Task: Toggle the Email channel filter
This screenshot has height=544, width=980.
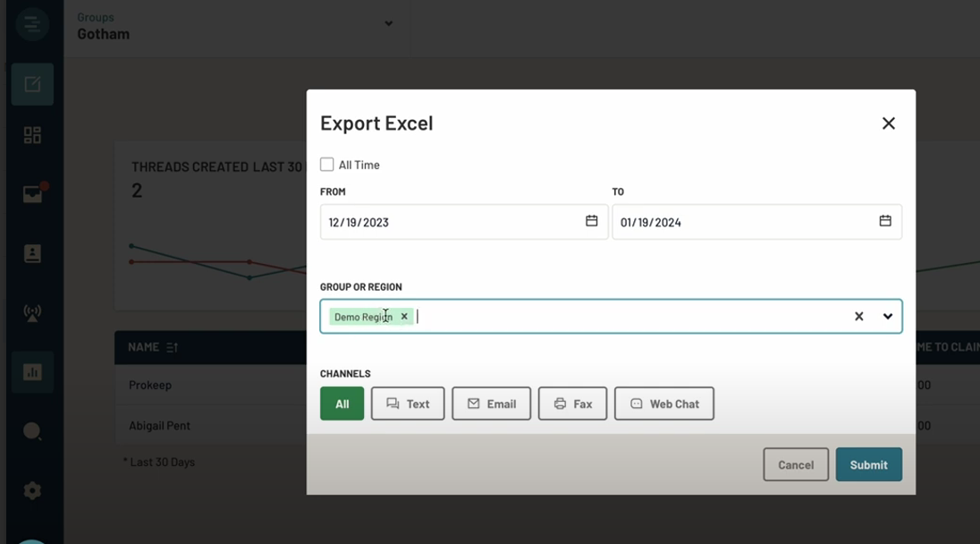Action: click(x=491, y=404)
